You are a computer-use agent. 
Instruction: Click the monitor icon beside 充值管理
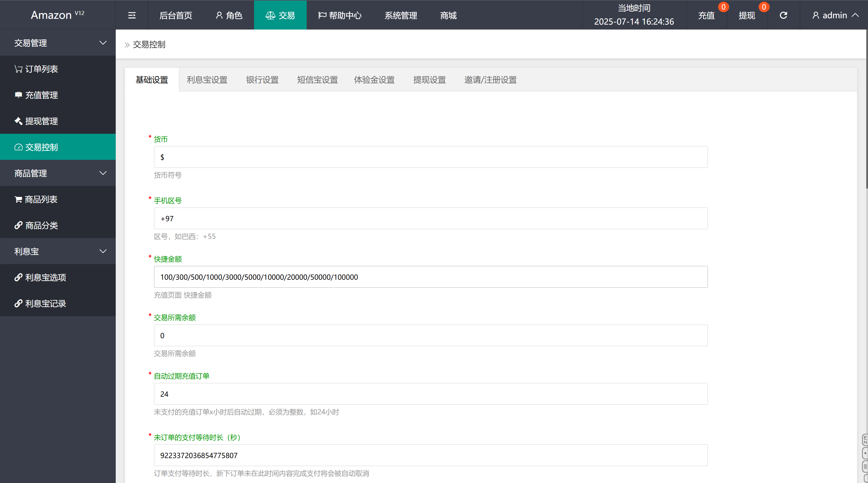coord(18,95)
